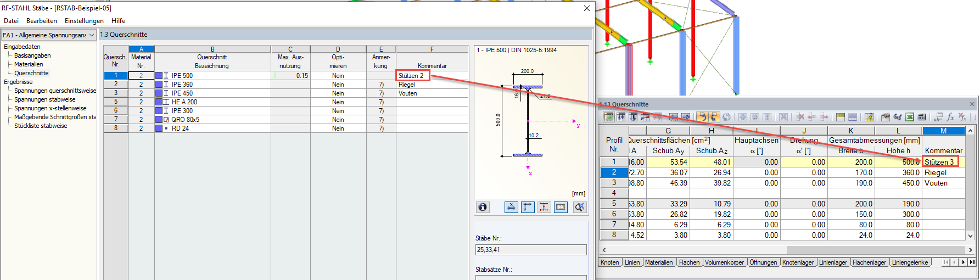This screenshot has width=980, height=280.
Task: Toggle stress points icon (red-dotted I-shape)
Action: click(544, 207)
